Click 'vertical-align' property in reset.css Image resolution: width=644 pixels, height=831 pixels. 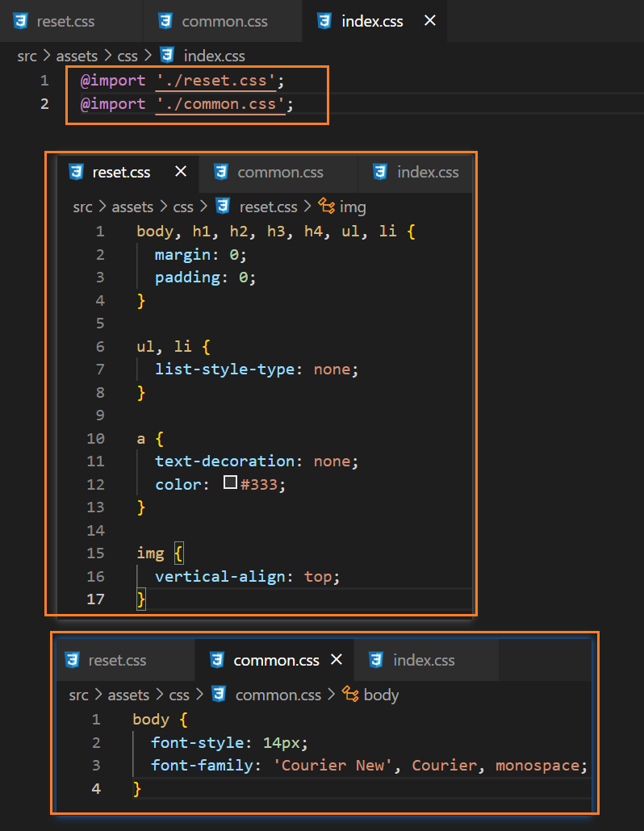[220, 577]
